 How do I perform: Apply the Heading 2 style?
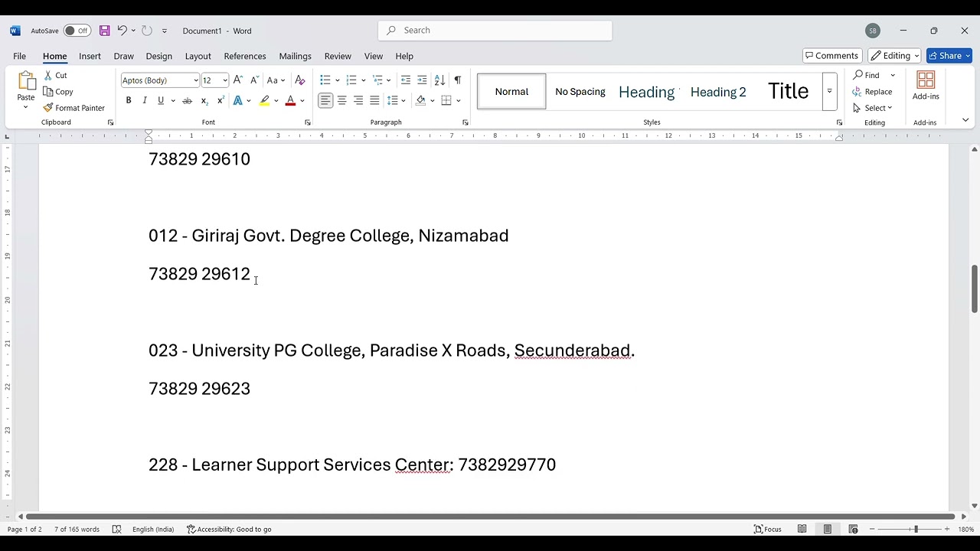[x=718, y=92]
